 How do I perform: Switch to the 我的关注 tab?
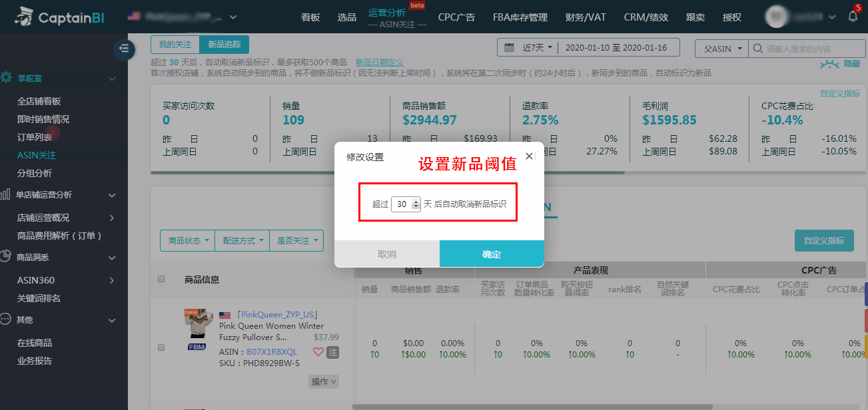coord(175,45)
